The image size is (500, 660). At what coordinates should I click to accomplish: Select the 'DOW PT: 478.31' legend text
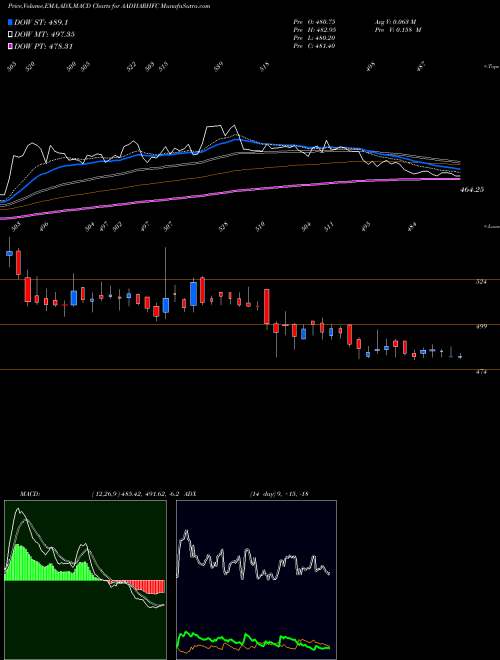coord(44,46)
